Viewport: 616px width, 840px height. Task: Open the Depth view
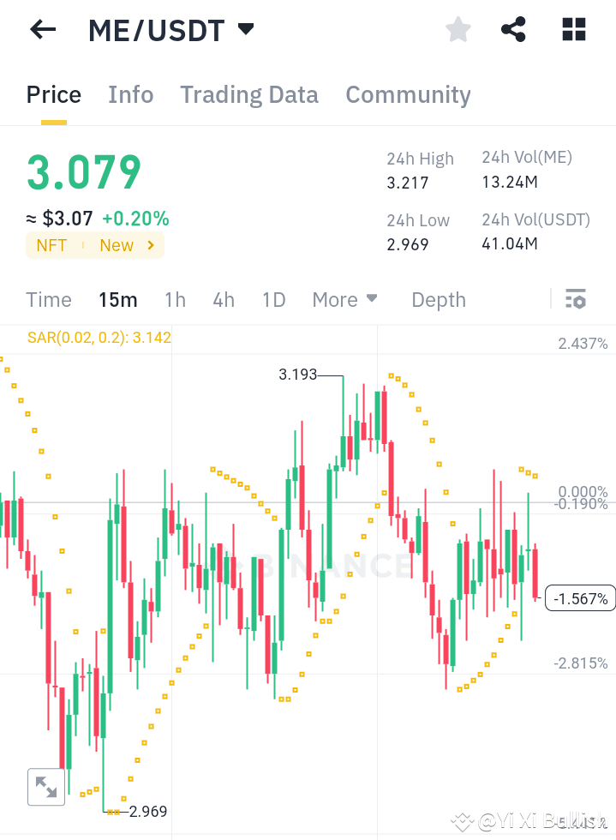click(438, 300)
